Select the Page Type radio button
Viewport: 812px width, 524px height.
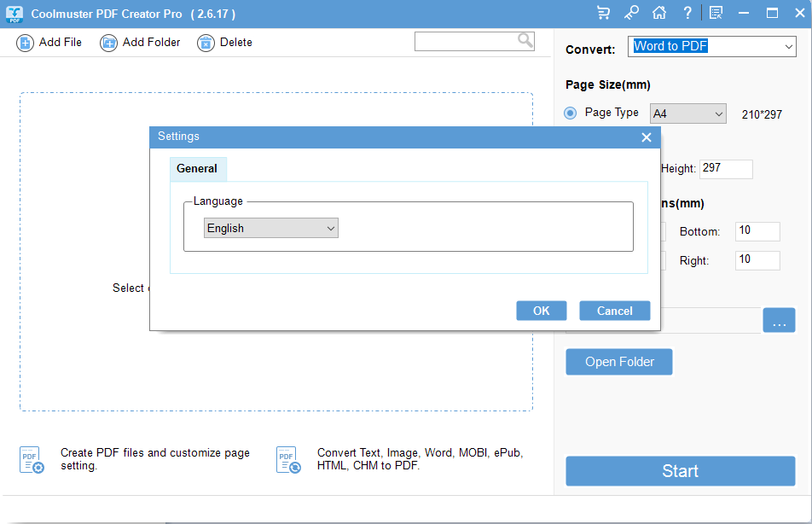pyautogui.click(x=570, y=113)
